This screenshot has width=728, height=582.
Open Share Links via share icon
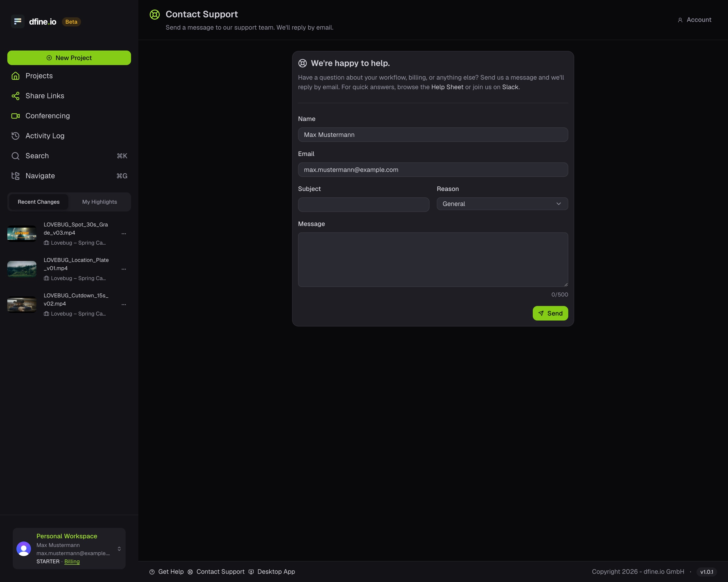coord(15,96)
